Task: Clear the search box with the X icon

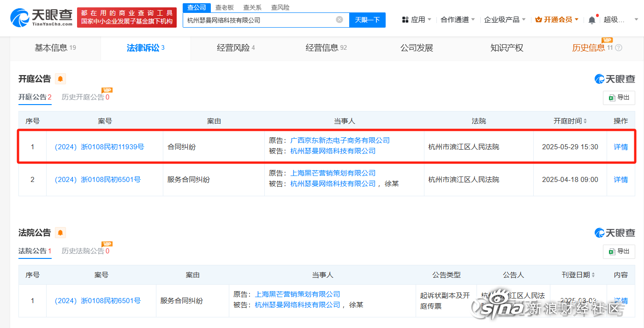Action: pyautogui.click(x=340, y=20)
